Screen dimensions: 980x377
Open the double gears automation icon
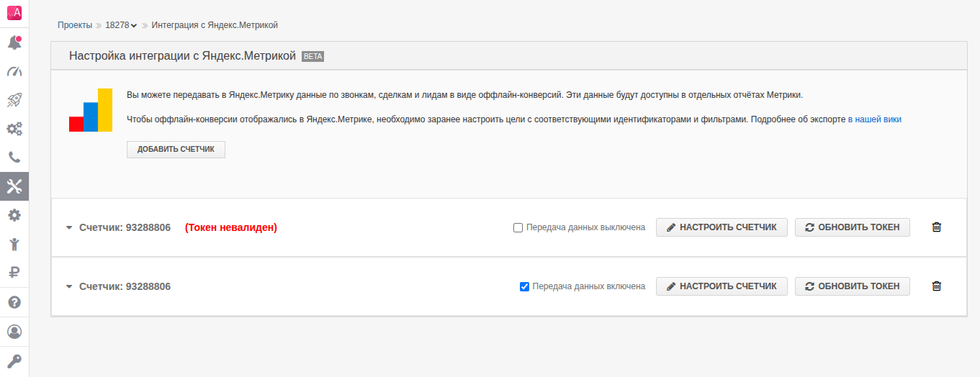(14, 129)
